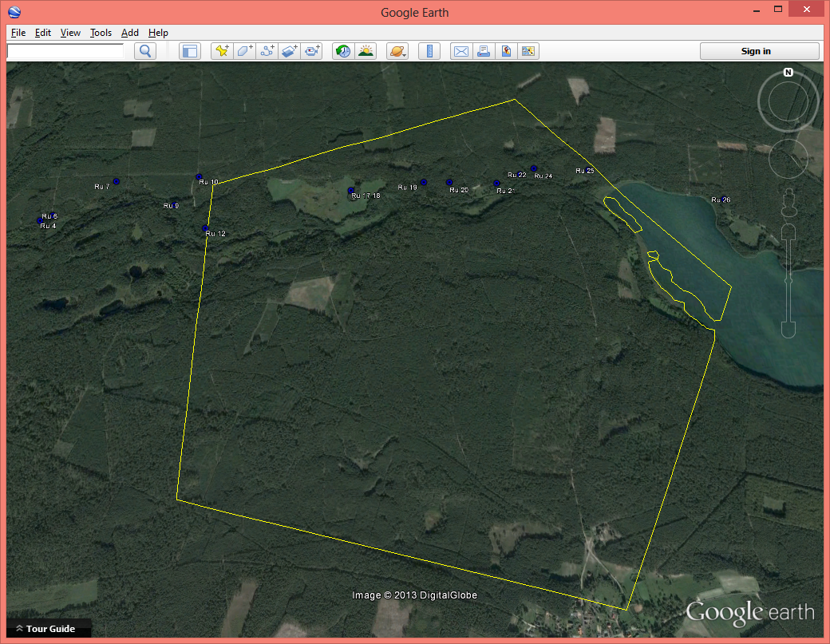Open the planet switcher dropdown
830x644 pixels.
397,51
